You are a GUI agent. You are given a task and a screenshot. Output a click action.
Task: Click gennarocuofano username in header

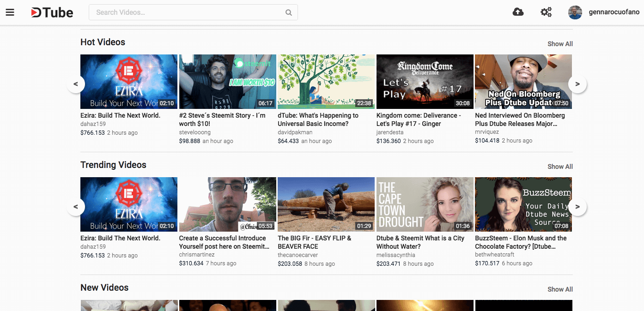[x=614, y=12]
